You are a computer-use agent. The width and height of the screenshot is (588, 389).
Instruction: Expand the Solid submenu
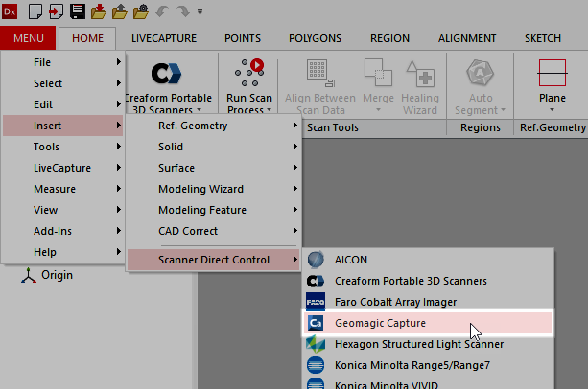214,147
